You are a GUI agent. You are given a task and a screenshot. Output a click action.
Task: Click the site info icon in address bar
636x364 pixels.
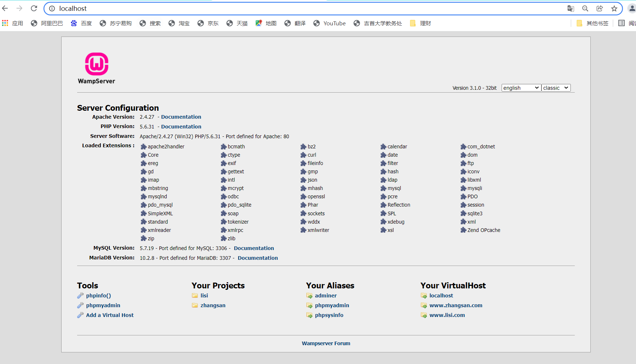[x=52, y=8]
